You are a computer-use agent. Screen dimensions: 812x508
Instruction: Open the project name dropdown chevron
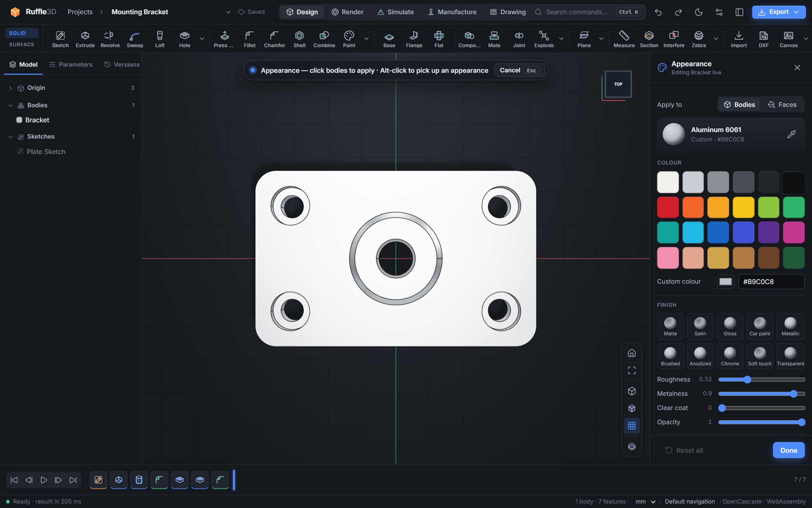pos(228,12)
